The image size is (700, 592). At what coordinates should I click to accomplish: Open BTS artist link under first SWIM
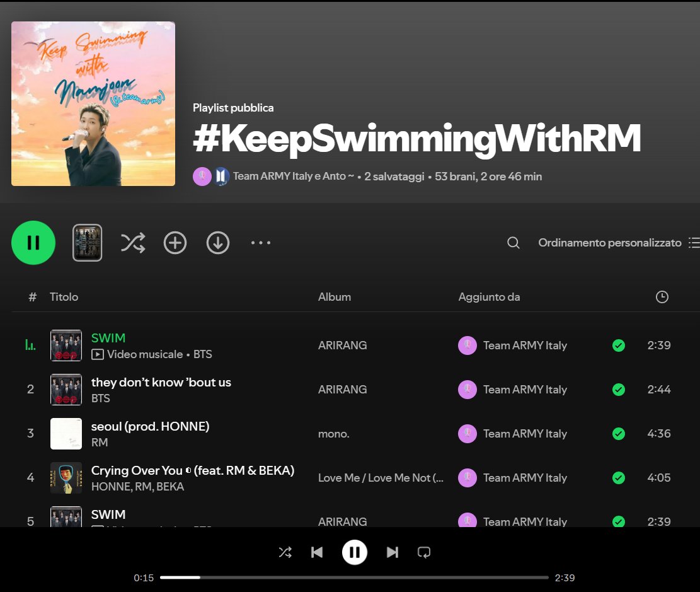click(203, 354)
